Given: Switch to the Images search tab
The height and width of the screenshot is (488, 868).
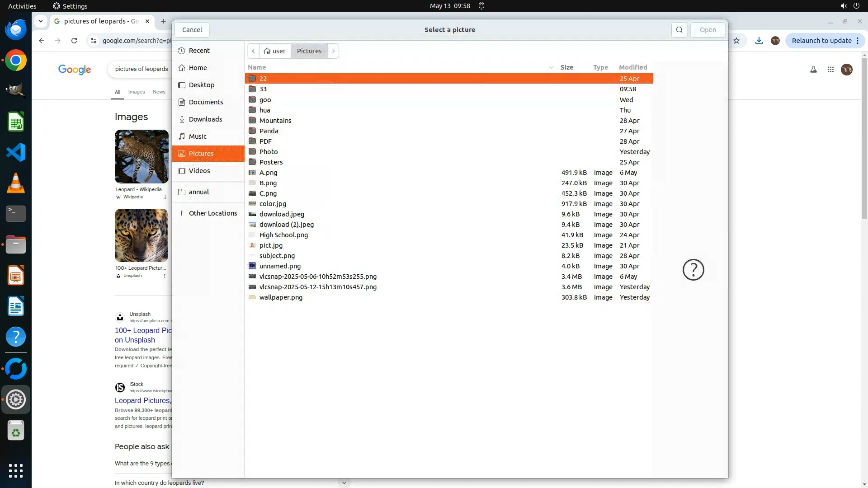Looking at the screenshot, I should [x=136, y=92].
